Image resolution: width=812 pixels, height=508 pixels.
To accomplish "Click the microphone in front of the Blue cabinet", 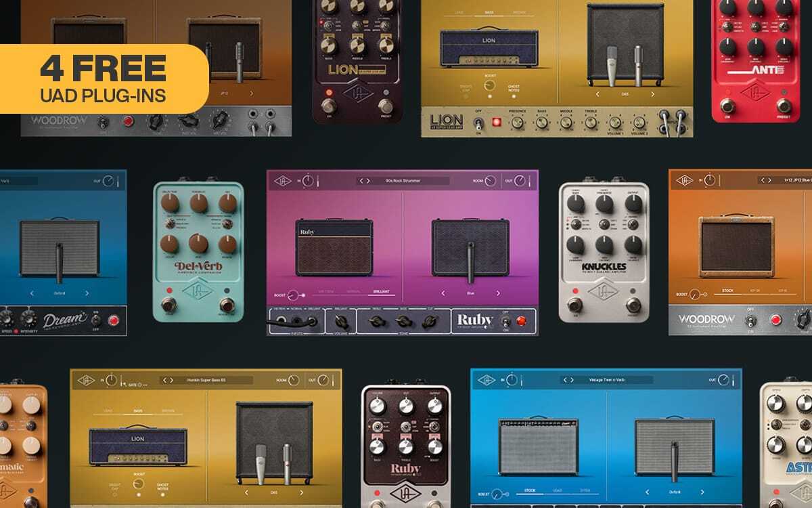I will point(470,260).
